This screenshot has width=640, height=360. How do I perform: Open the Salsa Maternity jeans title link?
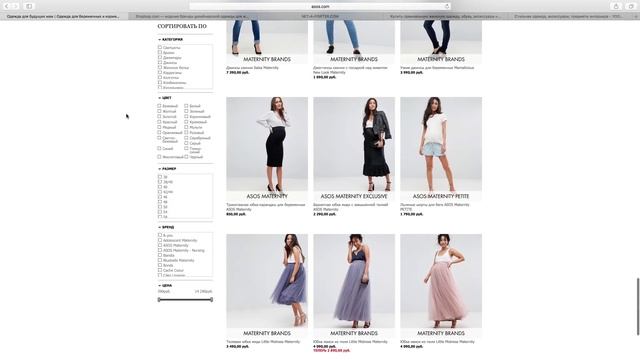click(252, 68)
